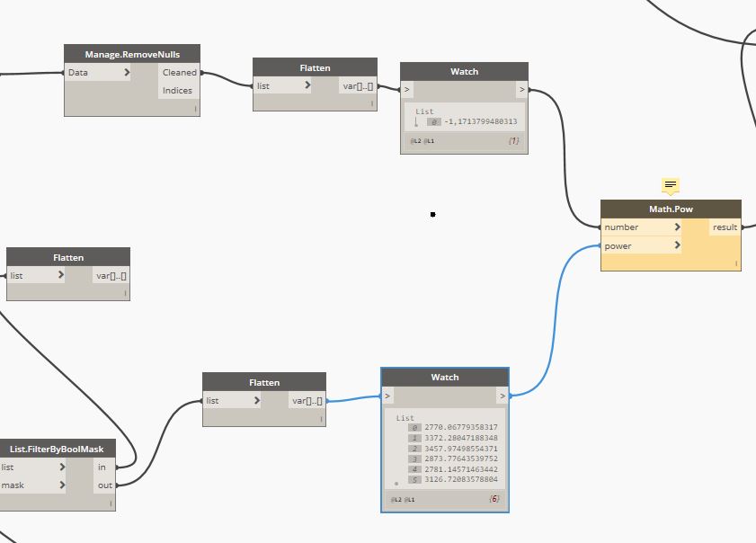Screen dimensions: 756x543
Task: Click the note icon above Math.Pow
Action: coord(671,185)
